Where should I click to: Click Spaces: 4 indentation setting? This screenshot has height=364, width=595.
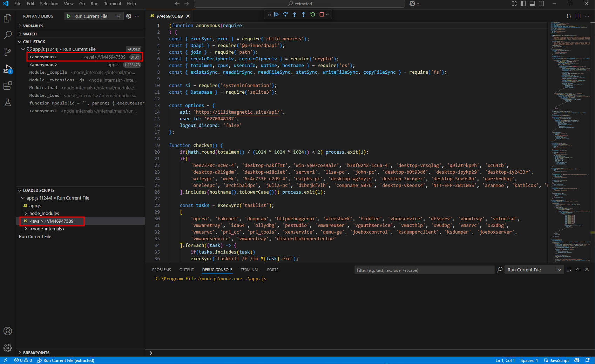click(529, 360)
